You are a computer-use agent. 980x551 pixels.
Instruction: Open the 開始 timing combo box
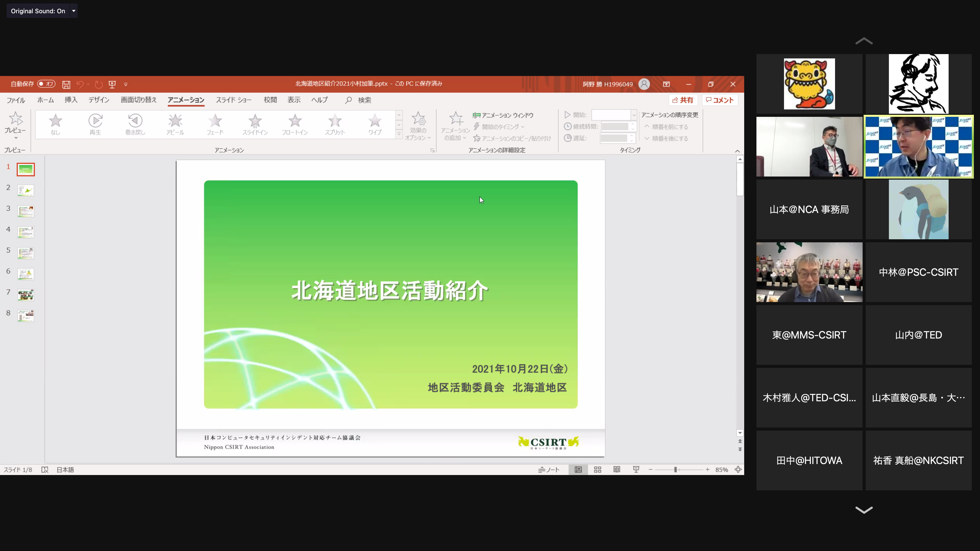tap(614, 115)
